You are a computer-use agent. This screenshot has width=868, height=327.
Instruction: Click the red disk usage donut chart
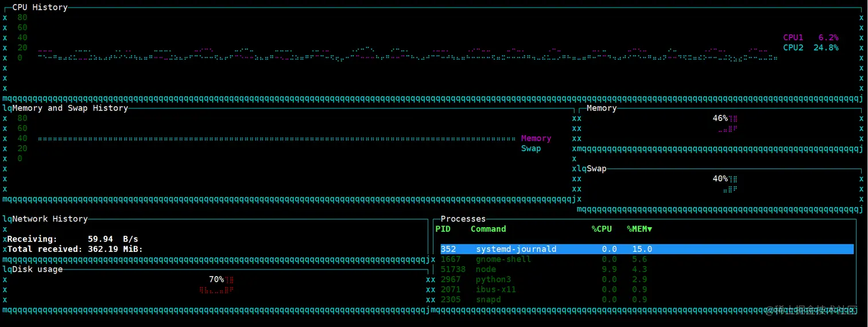coord(216,285)
